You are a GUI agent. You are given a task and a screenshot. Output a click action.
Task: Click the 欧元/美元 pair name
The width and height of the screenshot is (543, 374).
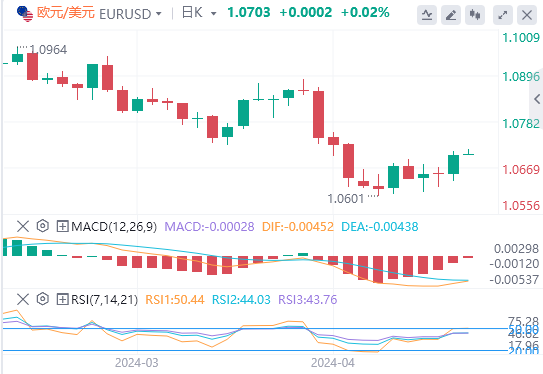pyautogui.click(x=66, y=13)
